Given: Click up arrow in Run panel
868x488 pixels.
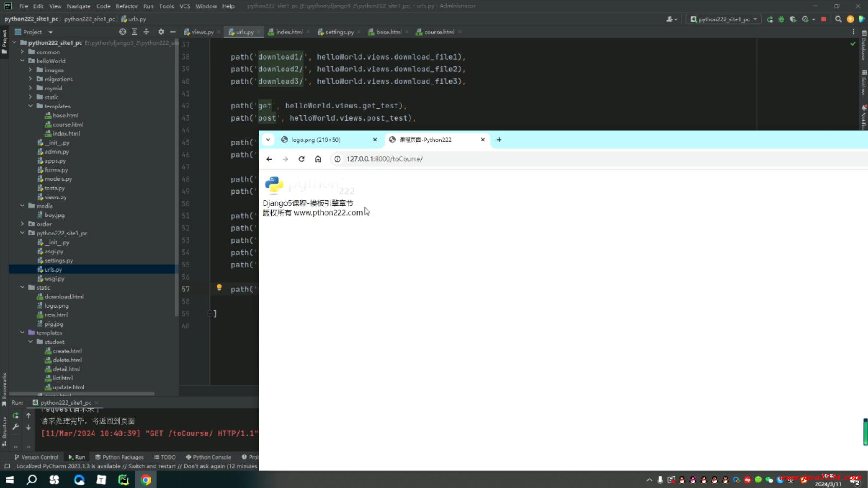Looking at the screenshot, I should pos(28,416).
